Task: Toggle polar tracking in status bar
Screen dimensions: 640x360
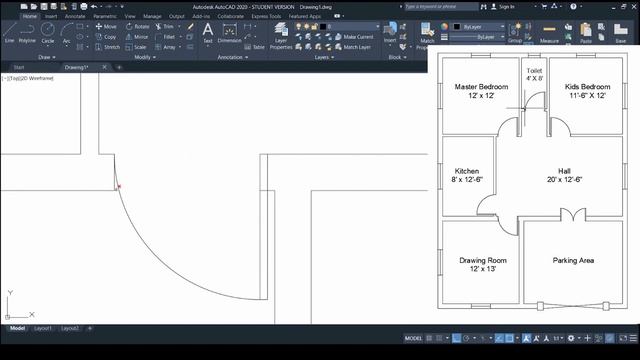Action: pyautogui.click(x=466, y=338)
